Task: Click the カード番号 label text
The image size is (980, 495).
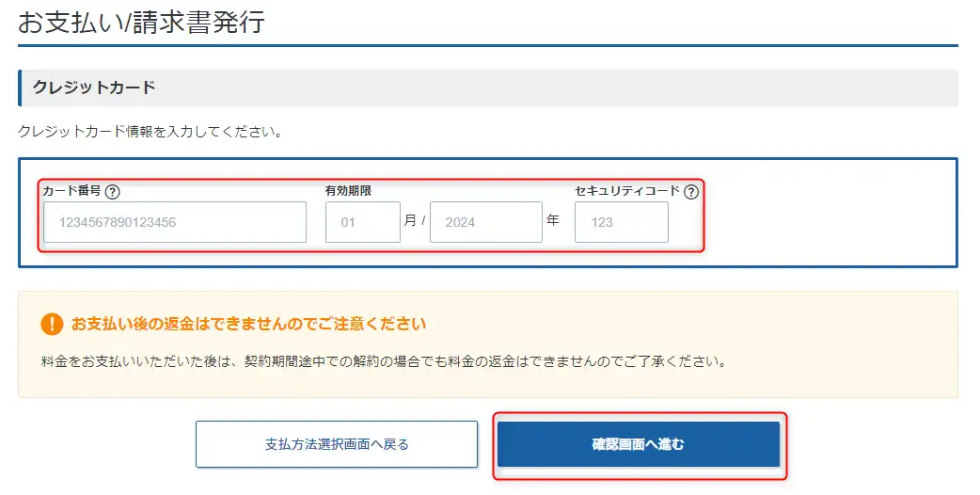Action: [71, 191]
